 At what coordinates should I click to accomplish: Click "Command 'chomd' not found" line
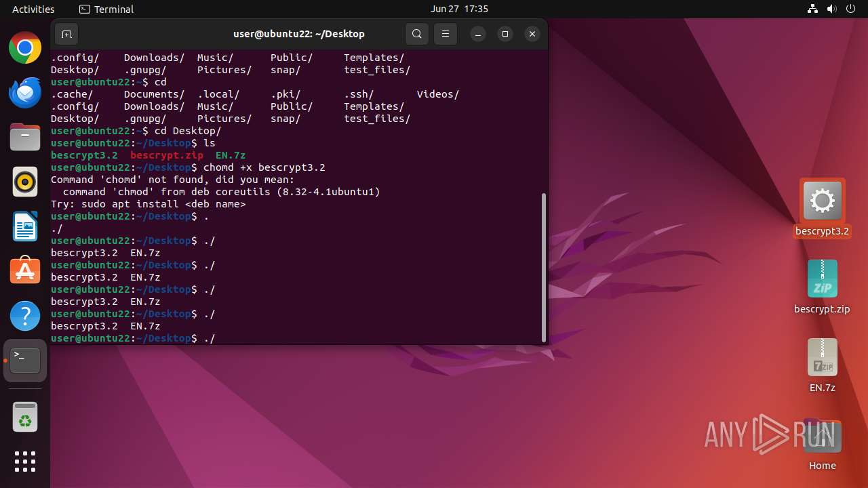[173, 180]
